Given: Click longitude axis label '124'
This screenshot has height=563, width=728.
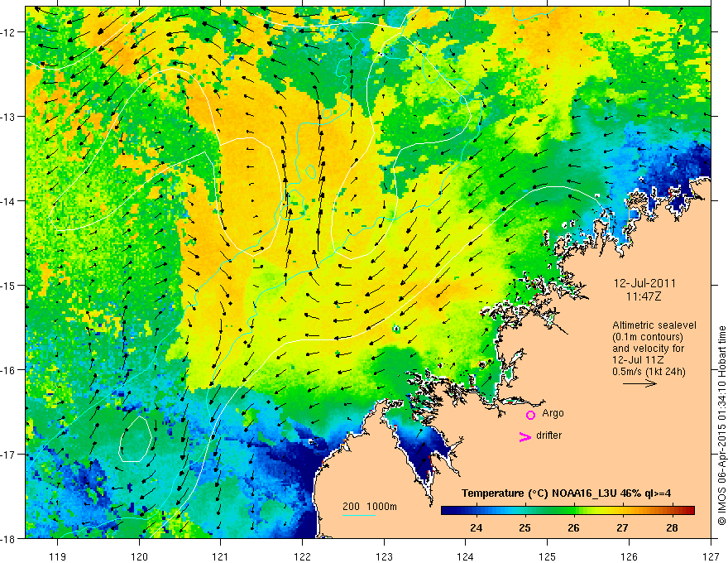Looking at the screenshot, I should (x=466, y=556).
